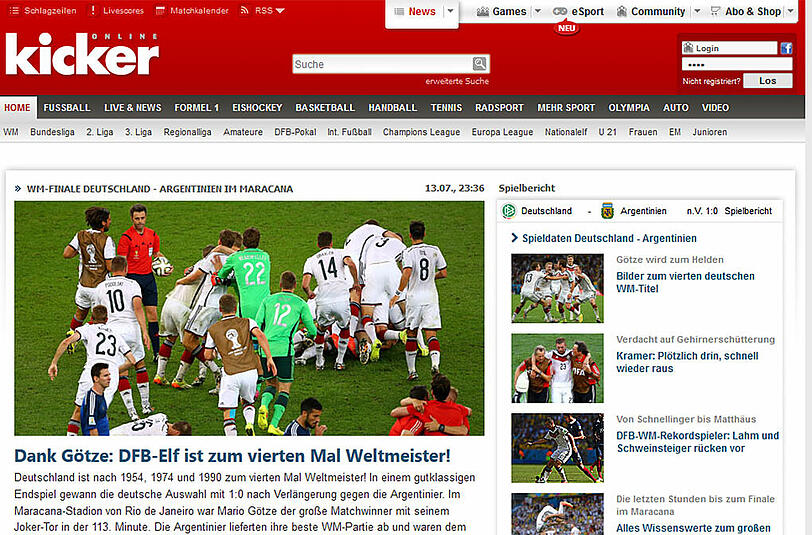The image size is (812, 535).
Task: Open the Europa League link
Action: click(502, 132)
